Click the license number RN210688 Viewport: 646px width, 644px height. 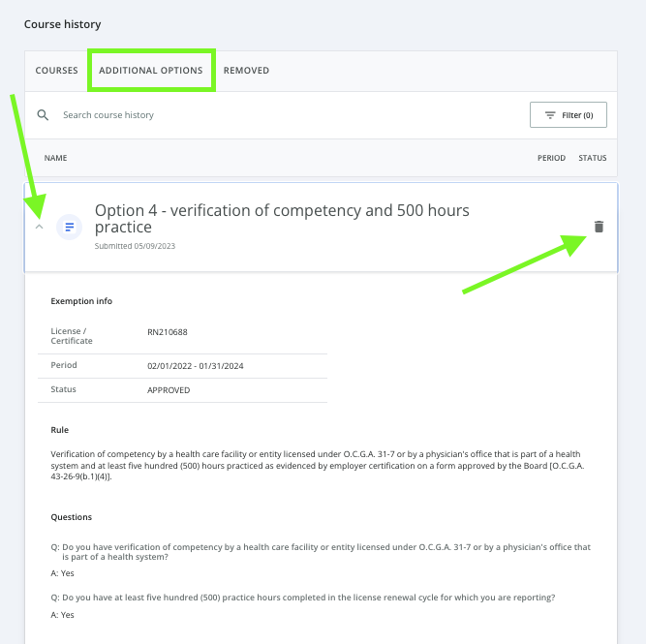[168, 332]
